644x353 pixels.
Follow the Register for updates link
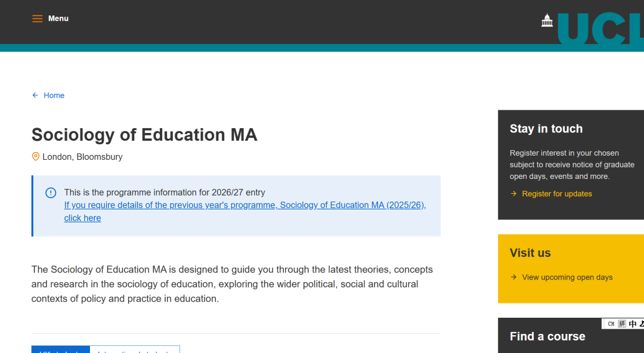click(x=557, y=194)
